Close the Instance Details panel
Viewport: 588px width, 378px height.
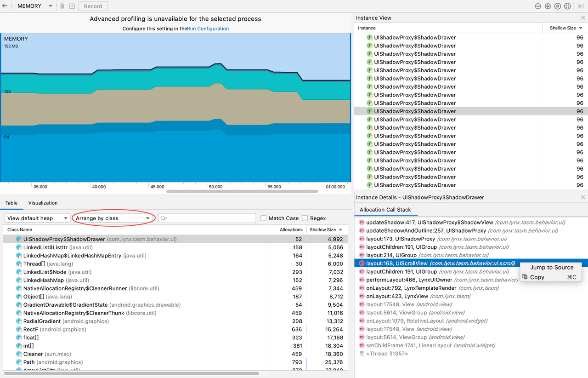click(x=583, y=197)
